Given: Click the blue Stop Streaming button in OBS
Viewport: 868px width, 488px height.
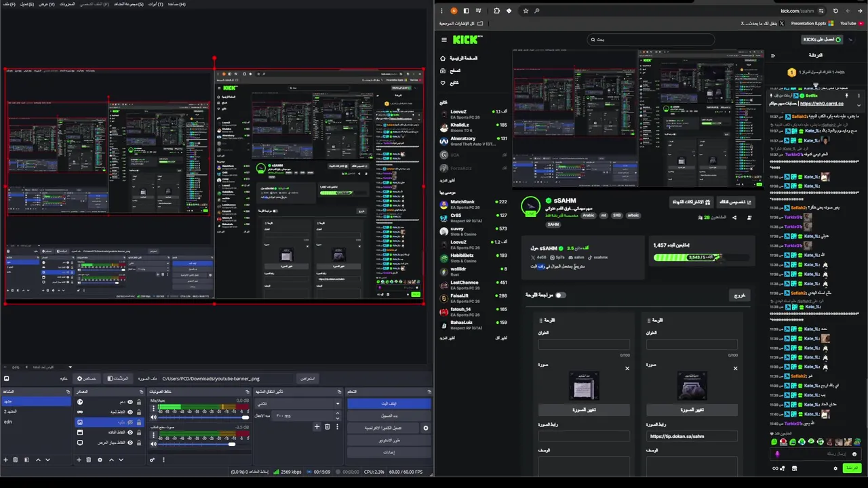Looking at the screenshot, I should click(389, 403).
